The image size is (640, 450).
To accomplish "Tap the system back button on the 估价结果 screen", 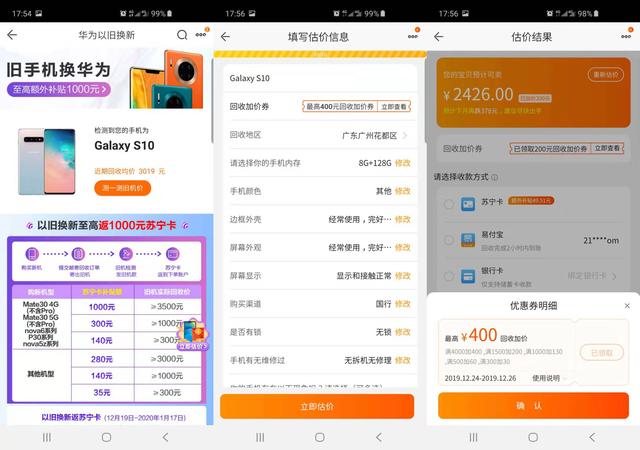I will click(592, 437).
